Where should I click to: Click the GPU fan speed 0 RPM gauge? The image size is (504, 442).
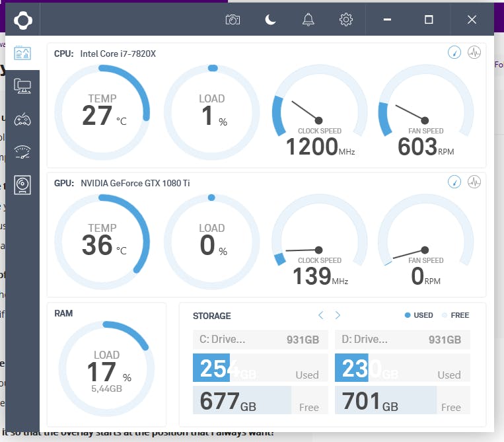coord(425,240)
